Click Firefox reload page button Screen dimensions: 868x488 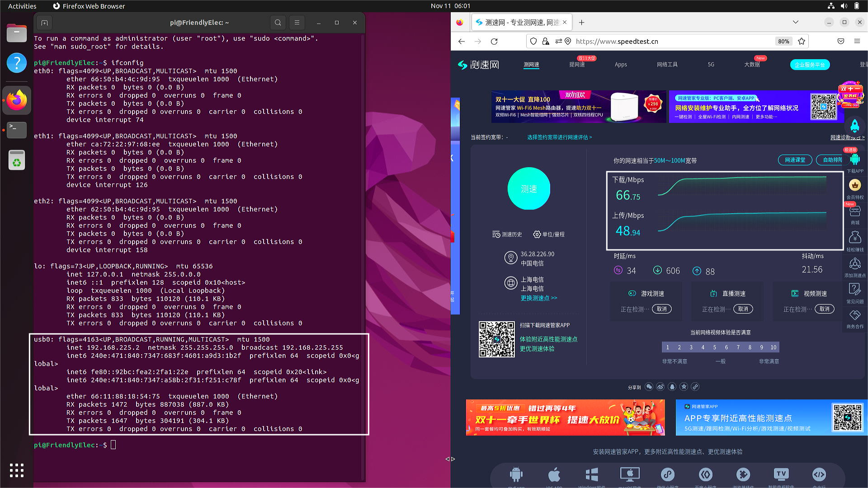tap(494, 41)
